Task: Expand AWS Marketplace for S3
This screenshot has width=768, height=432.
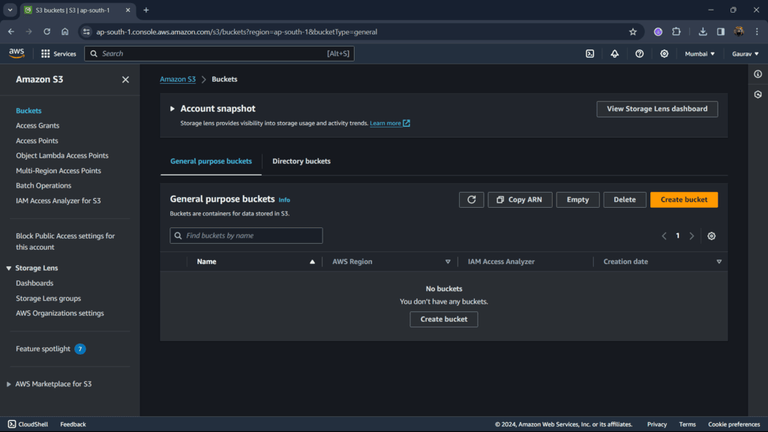Action: tap(9, 384)
